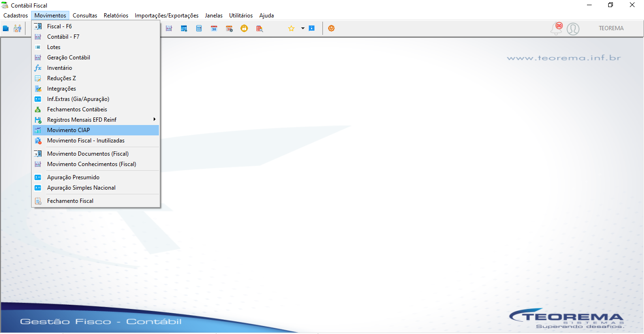
Task: Click the orange power button icon
Action: 331,28
